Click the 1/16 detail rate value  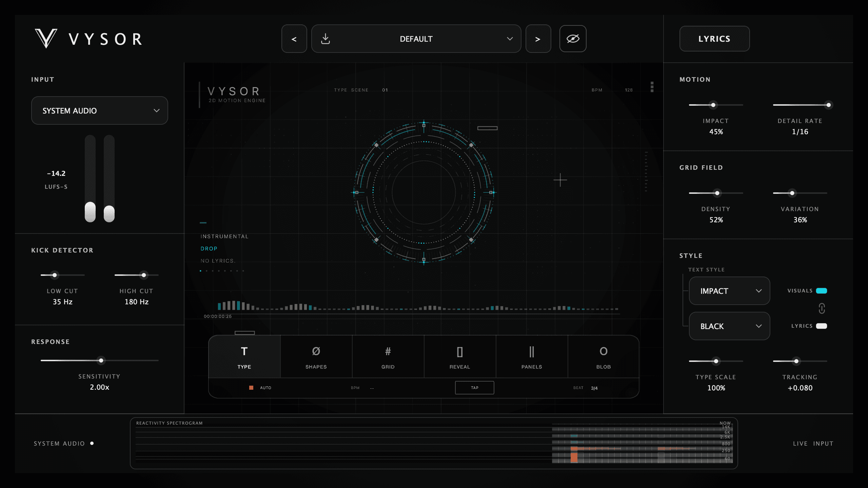click(800, 132)
